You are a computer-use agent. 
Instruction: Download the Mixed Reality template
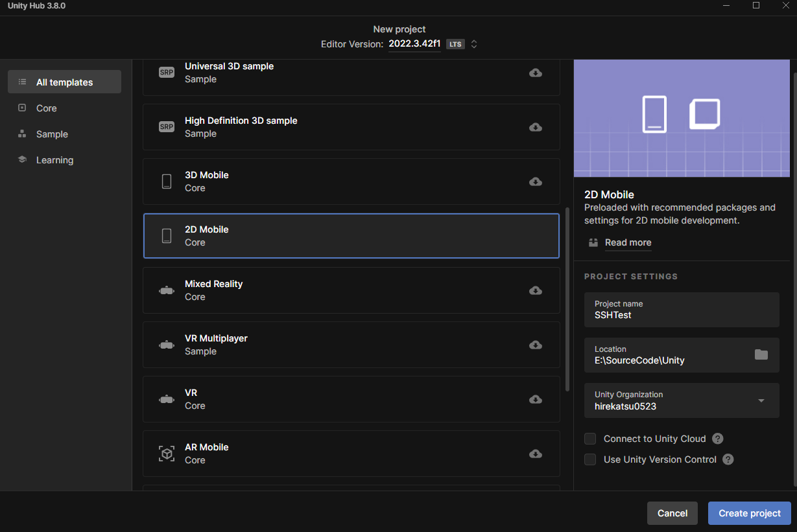click(536, 290)
